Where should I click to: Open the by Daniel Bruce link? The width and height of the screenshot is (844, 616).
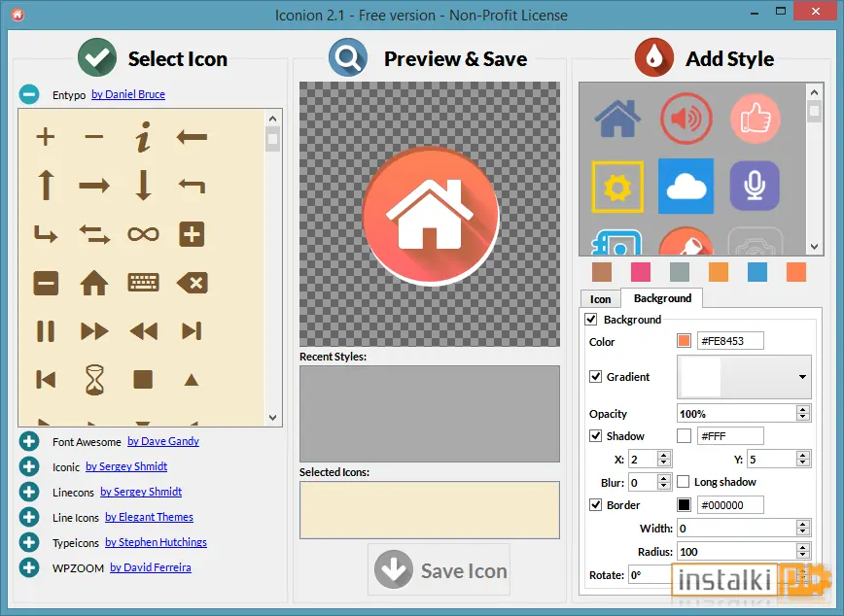pos(128,94)
